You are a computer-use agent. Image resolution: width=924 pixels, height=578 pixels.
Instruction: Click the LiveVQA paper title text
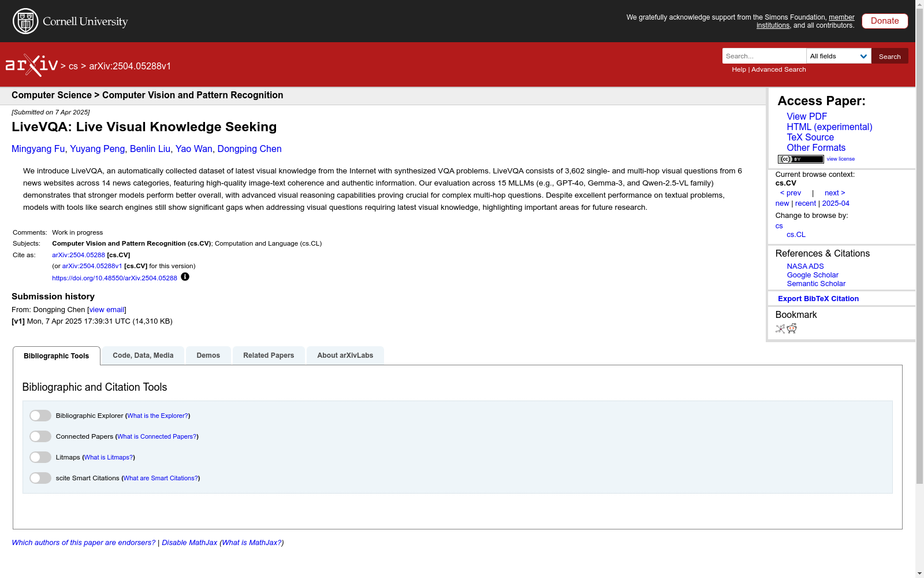coord(144,127)
